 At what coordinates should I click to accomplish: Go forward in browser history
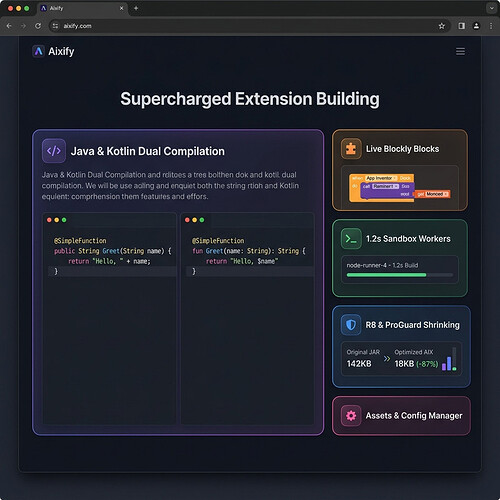point(23,26)
